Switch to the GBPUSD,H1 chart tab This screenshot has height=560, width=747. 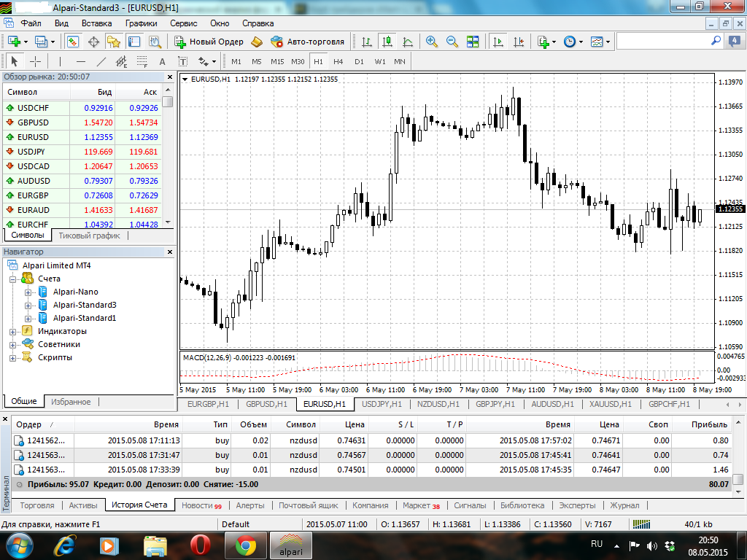(267, 404)
